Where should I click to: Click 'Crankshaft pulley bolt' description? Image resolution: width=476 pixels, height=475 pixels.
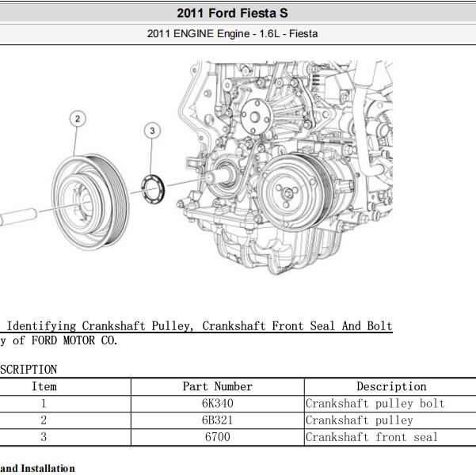375,404
